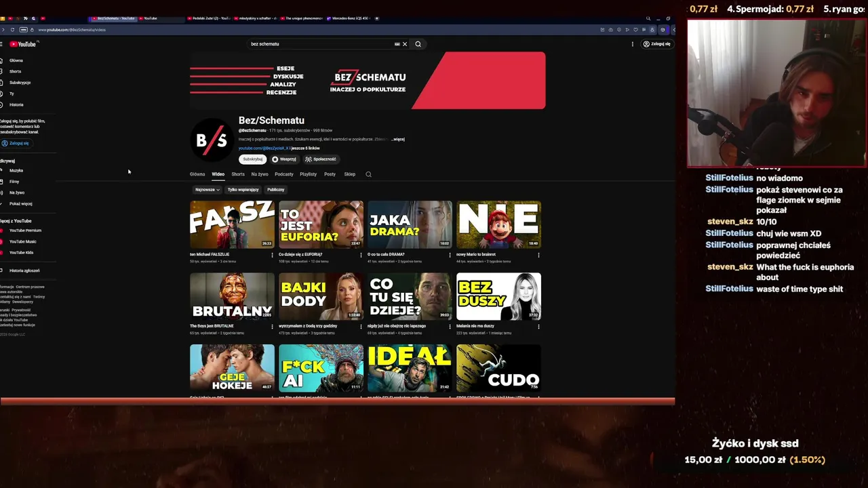Open the FAŁSZ Michael video thumbnail
Image resolution: width=868 pixels, height=488 pixels.
(x=232, y=224)
